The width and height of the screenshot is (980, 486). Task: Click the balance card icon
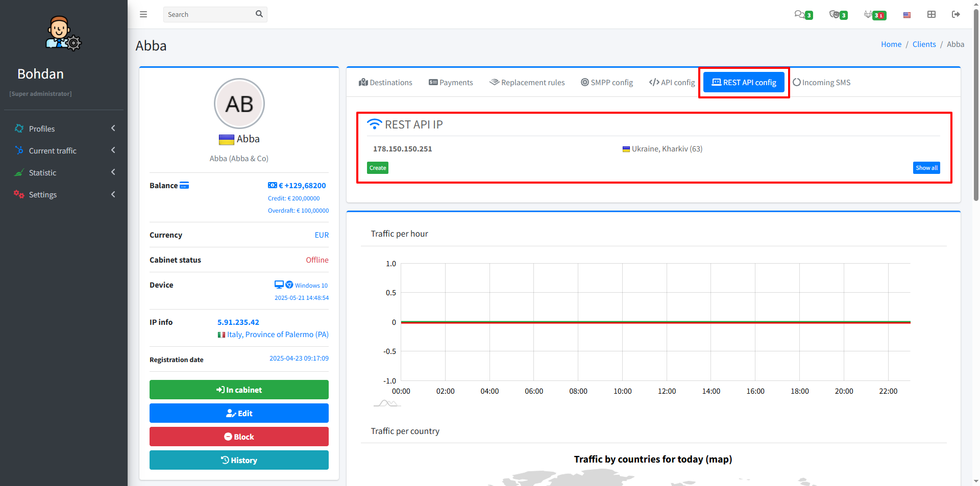pyautogui.click(x=184, y=185)
